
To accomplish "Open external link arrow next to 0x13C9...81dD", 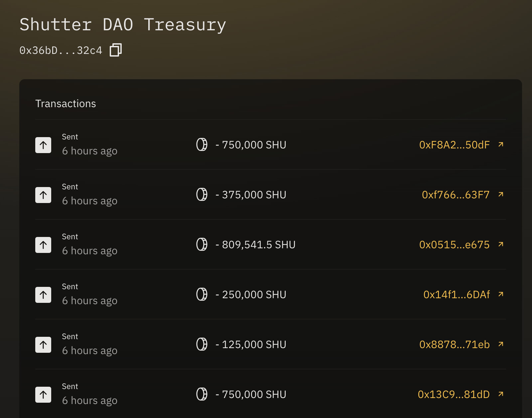I will point(501,394).
